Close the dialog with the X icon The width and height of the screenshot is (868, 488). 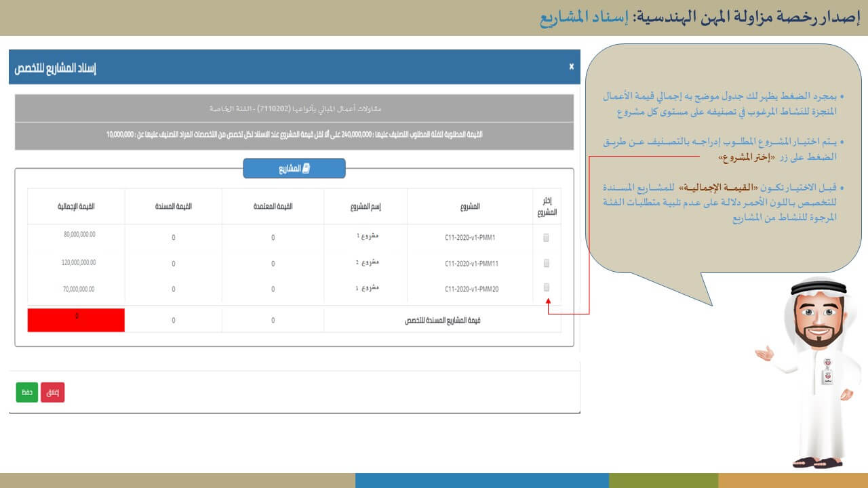pyautogui.click(x=571, y=66)
